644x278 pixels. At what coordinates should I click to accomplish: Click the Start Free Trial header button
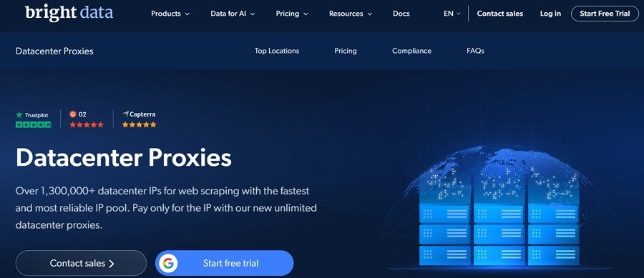tap(605, 14)
